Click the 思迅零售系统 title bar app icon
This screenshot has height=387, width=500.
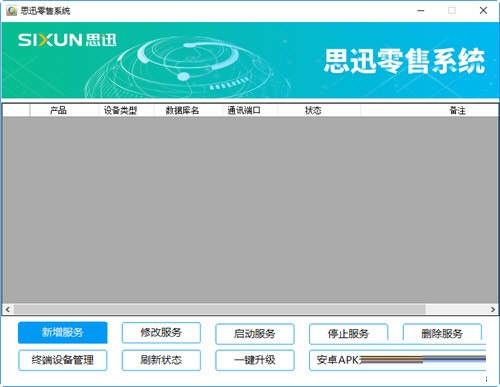(x=12, y=11)
